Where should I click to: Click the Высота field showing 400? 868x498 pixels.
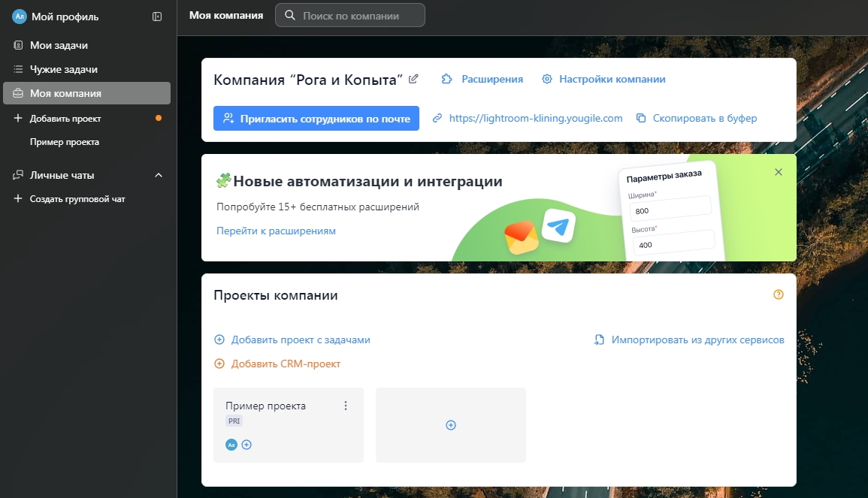673,243
